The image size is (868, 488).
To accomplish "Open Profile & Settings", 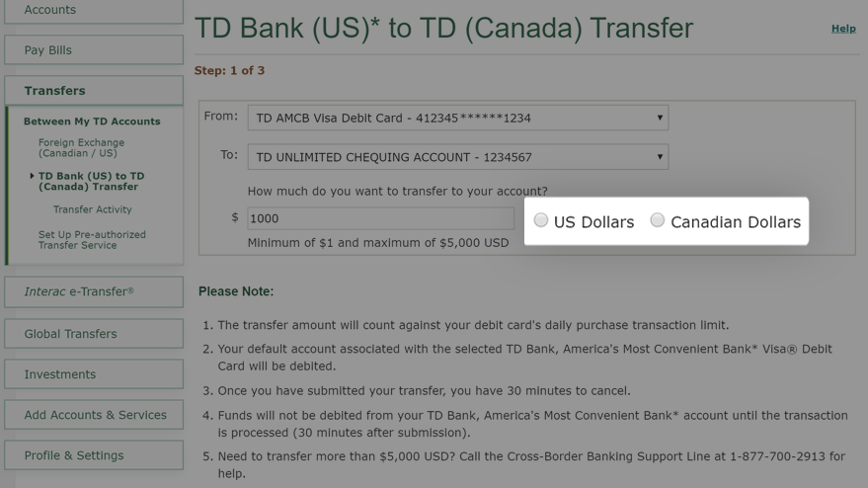I will click(94, 455).
